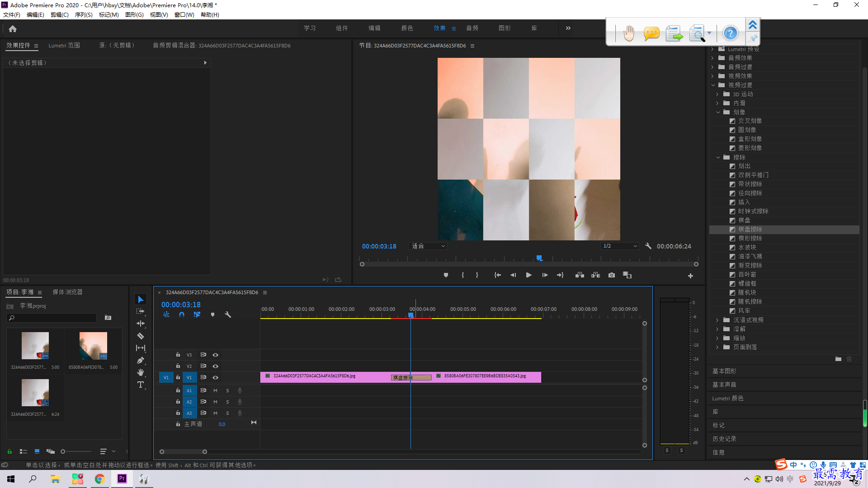Toggle V1 track visibility eye

coord(216,378)
